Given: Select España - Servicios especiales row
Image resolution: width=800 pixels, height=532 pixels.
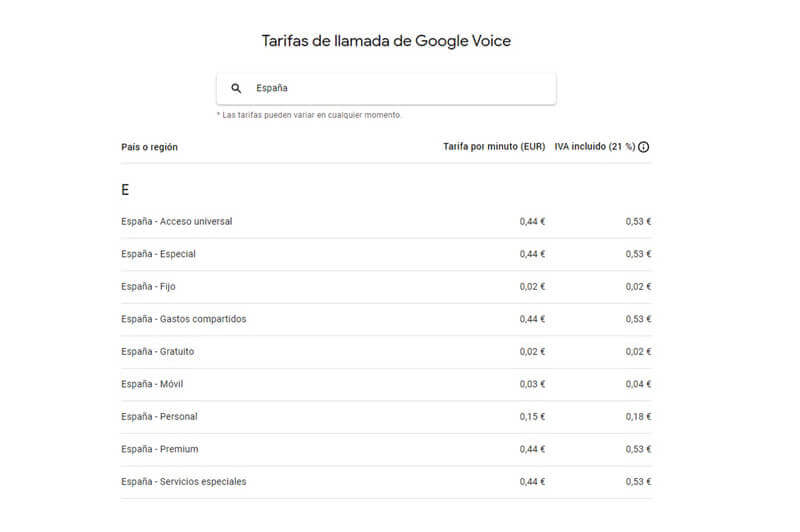Looking at the screenshot, I should (386, 482).
